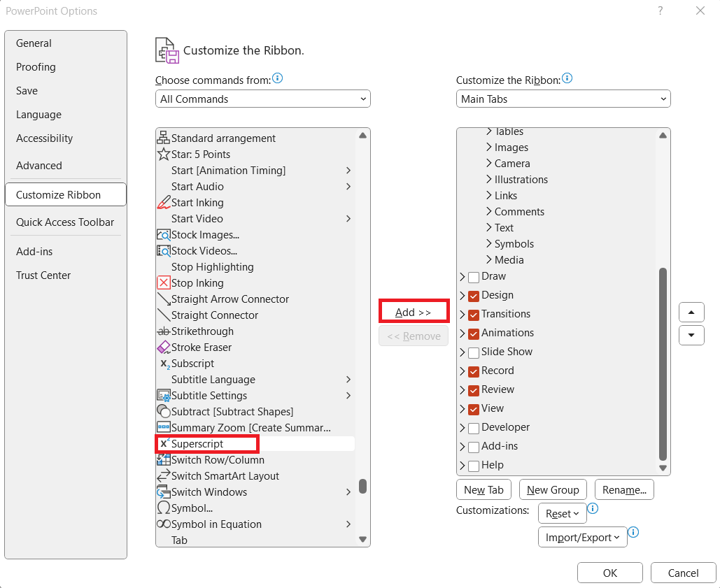Select the Subscript icon
720x588 pixels.
164,364
